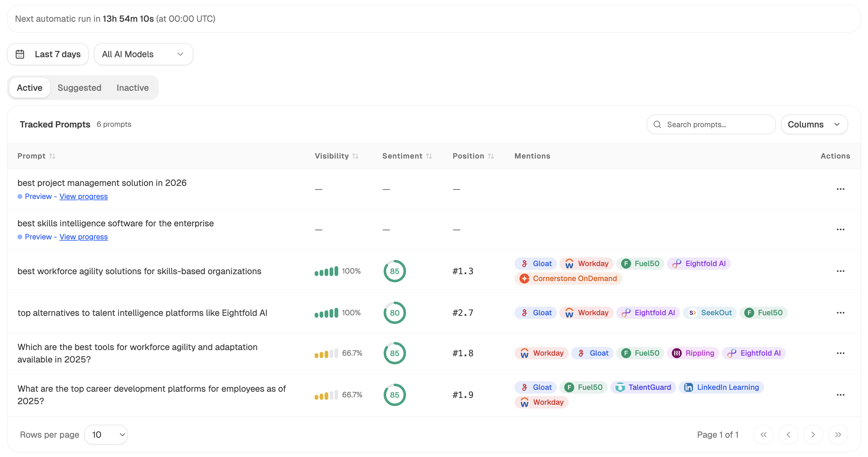
Task: Click the LinkedIn Learning mention tag
Action: pyautogui.click(x=721, y=388)
